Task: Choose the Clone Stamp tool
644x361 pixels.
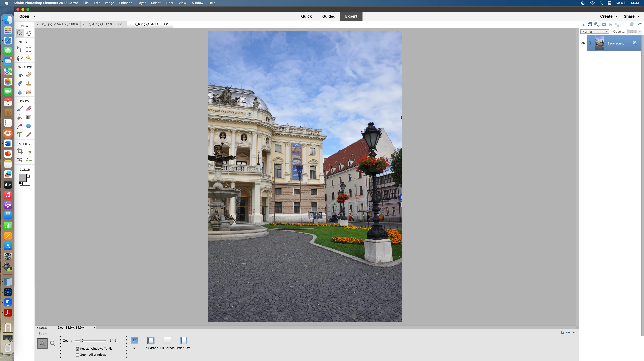Action: 29,83
